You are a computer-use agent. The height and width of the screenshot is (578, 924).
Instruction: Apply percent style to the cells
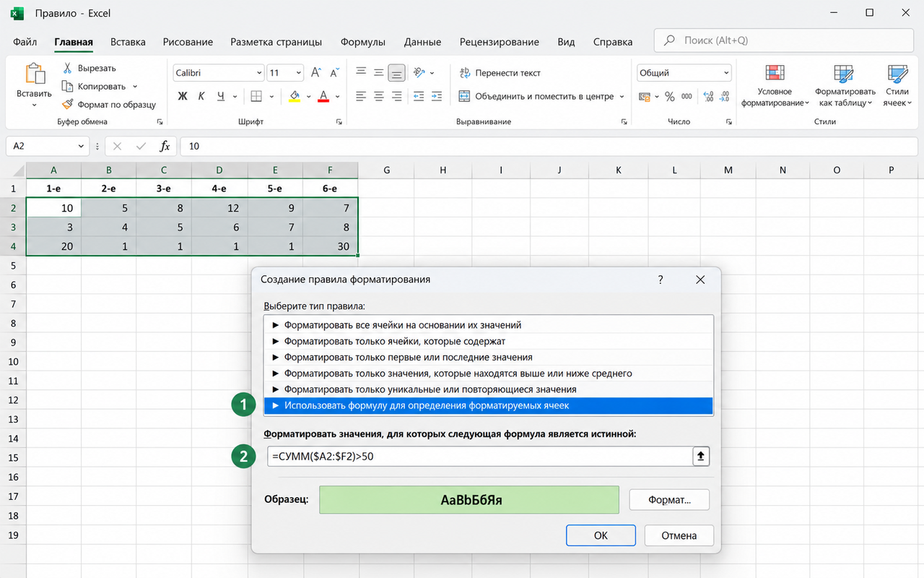[x=670, y=96]
